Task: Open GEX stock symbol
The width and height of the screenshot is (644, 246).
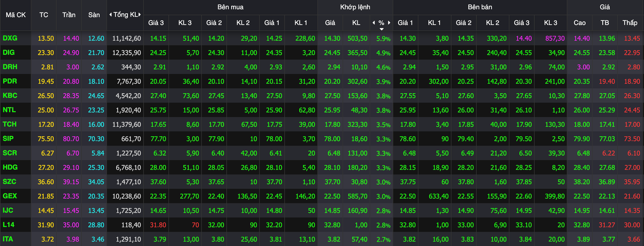Action: (x=10, y=196)
